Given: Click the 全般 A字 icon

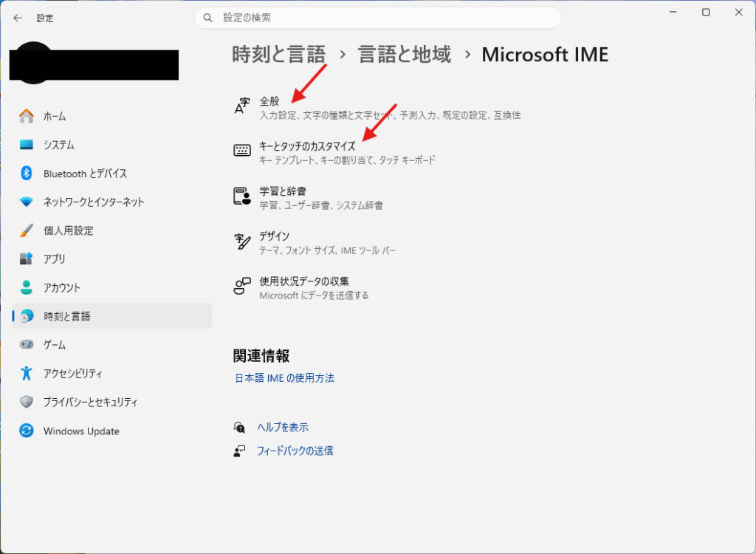Looking at the screenshot, I should tap(242, 106).
